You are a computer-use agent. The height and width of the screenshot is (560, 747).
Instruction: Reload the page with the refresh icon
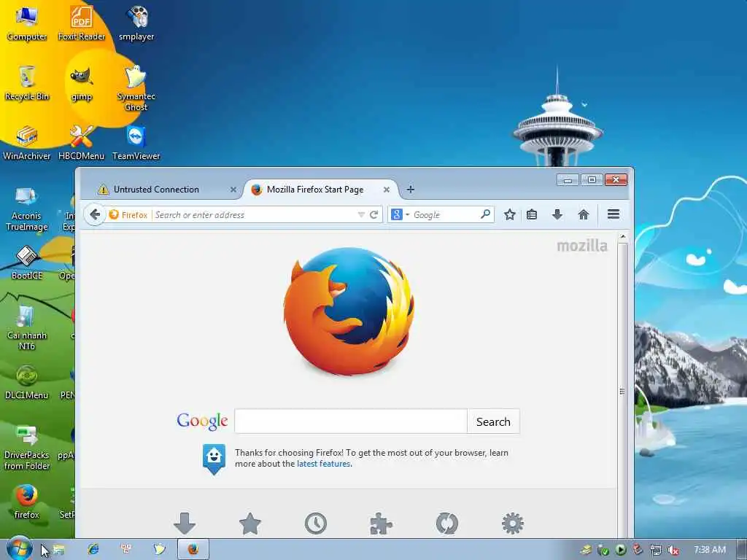374,215
